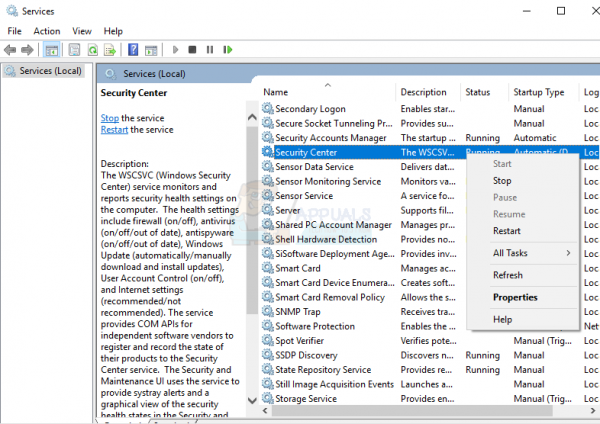Toggle the Show/Hide Console Tree icon
The height and width of the screenshot is (424, 600).
pyautogui.click(x=51, y=50)
